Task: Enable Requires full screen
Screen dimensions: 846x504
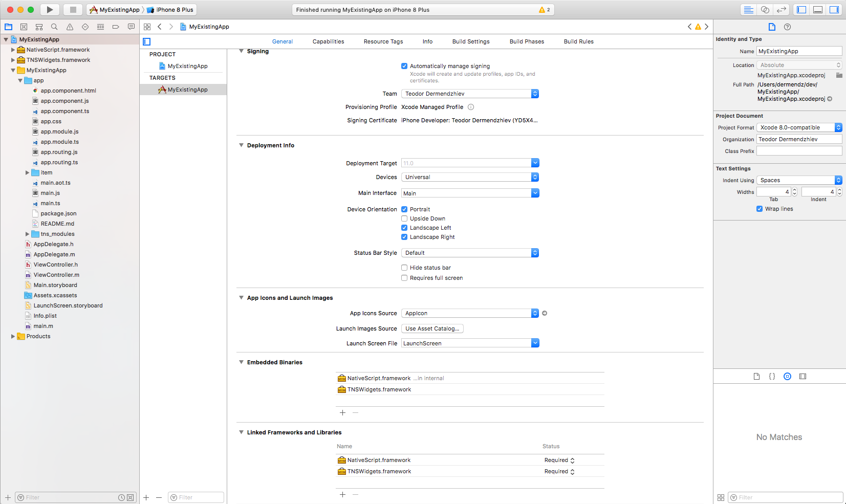Action: click(x=404, y=278)
